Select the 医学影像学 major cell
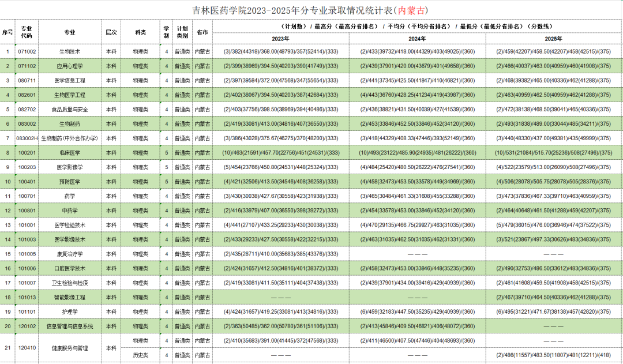Viewport: 623px width, 364px height. (70, 167)
